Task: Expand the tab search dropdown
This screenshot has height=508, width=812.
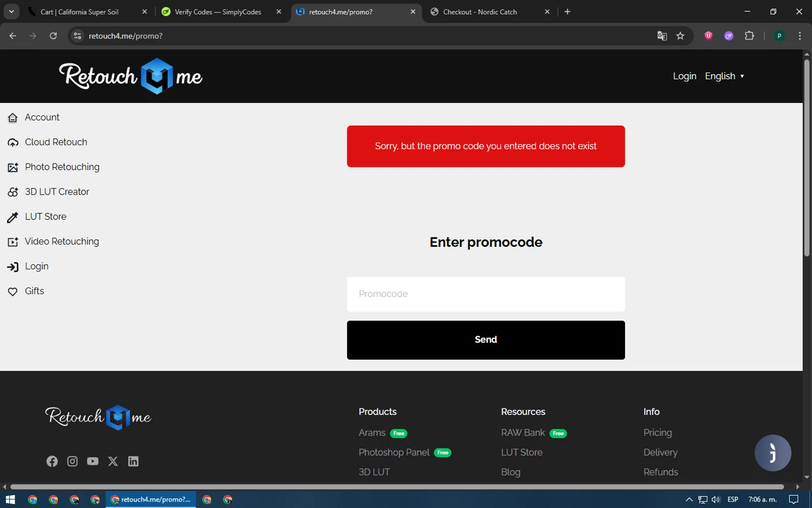Action: [x=11, y=12]
